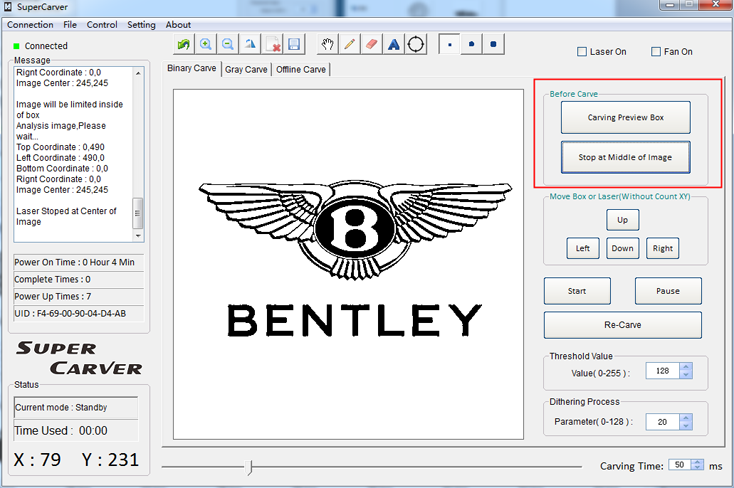The height and width of the screenshot is (488, 734).
Task: Enable the Fan On checkbox
Action: coord(656,52)
